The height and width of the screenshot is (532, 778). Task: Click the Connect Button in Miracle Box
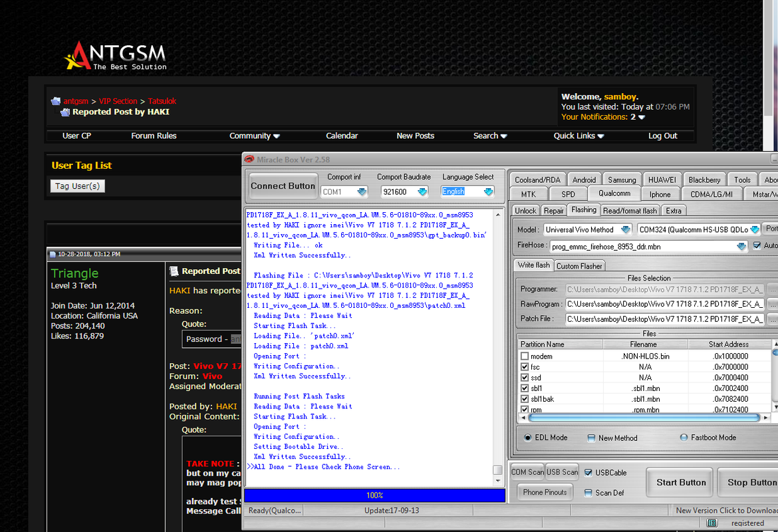pyautogui.click(x=283, y=186)
